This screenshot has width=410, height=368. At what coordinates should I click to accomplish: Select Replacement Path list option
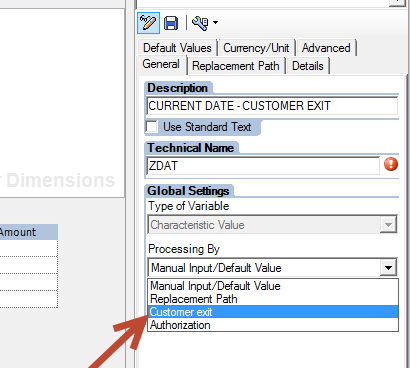click(x=273, y=299)
